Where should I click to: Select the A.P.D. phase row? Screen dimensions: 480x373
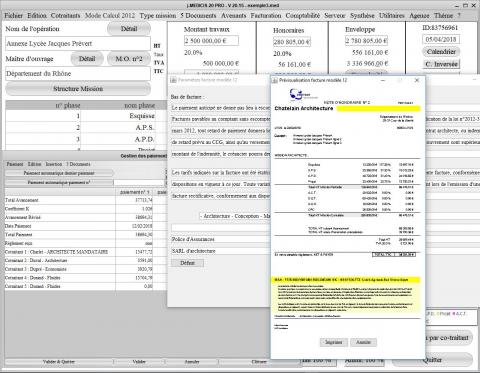87,139
